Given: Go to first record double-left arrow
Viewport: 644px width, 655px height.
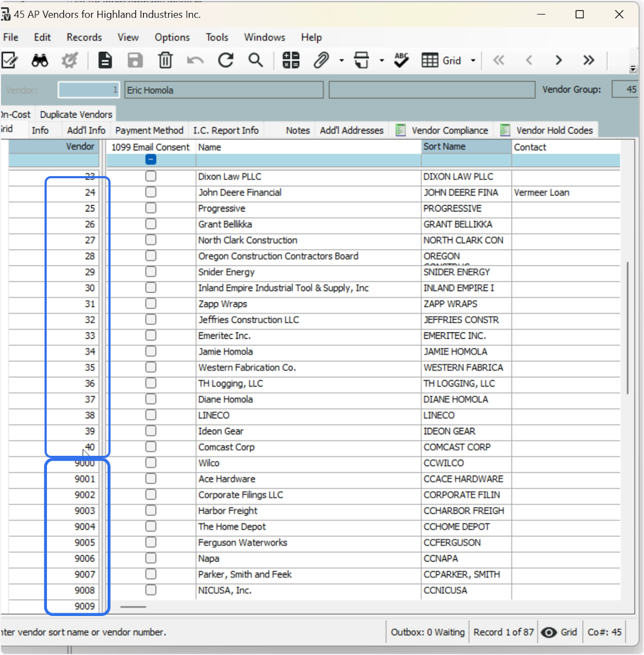Looking at the screenshot, I should pos(499,60).
